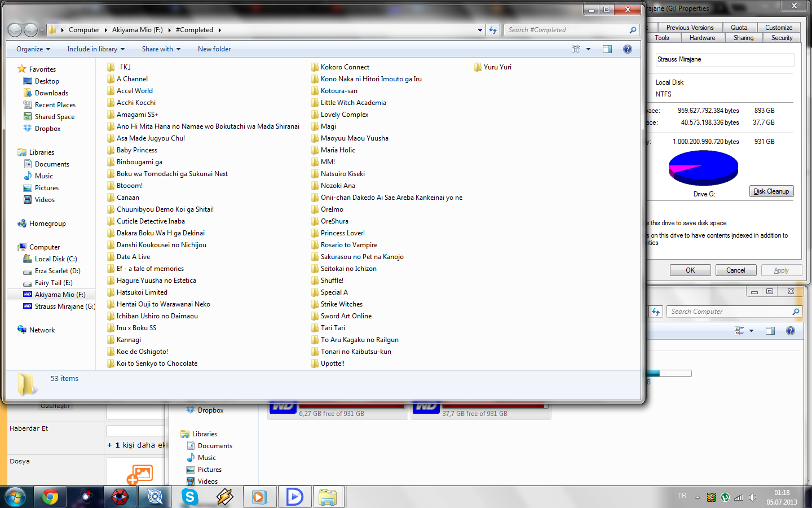
Task: Click the Forward navigation arrow button
Action: point(31,30)
